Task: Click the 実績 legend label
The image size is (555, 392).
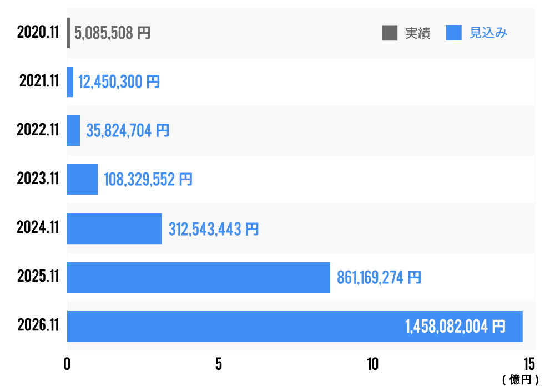Action: pos(417,33)
